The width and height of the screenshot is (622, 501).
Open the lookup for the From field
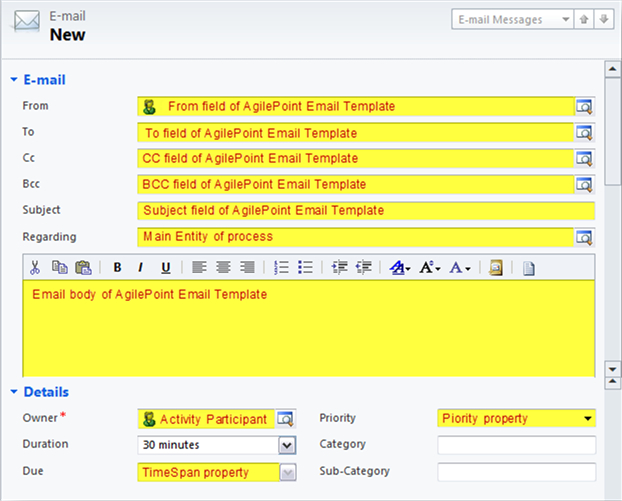click(585, 106)
